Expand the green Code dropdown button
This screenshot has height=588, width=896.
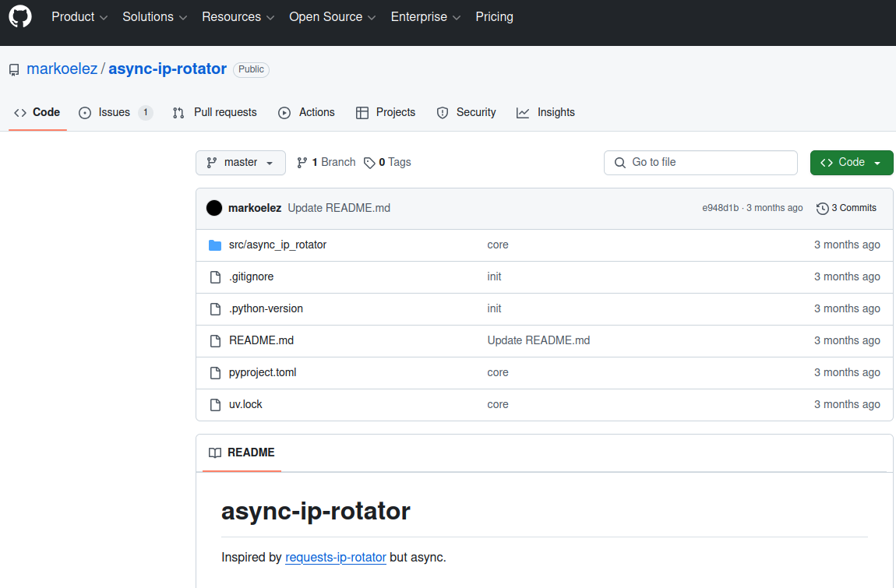click(x=851, y=163)
